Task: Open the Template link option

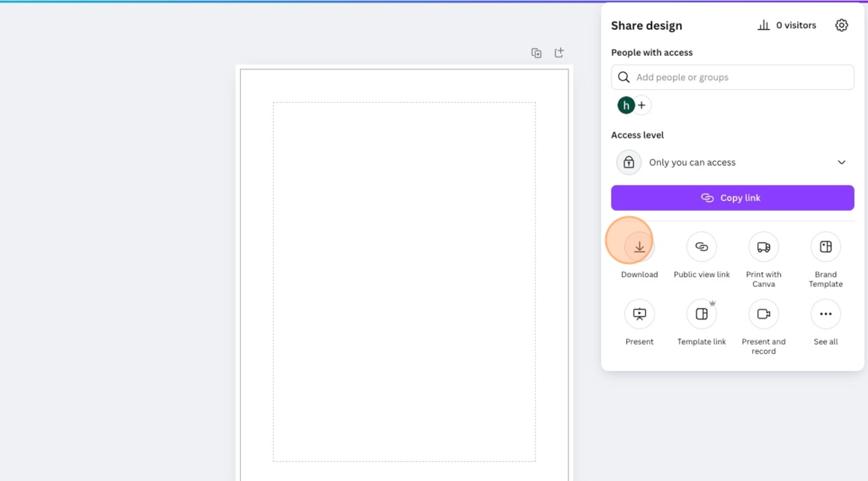Action: [x=701, y=314]
